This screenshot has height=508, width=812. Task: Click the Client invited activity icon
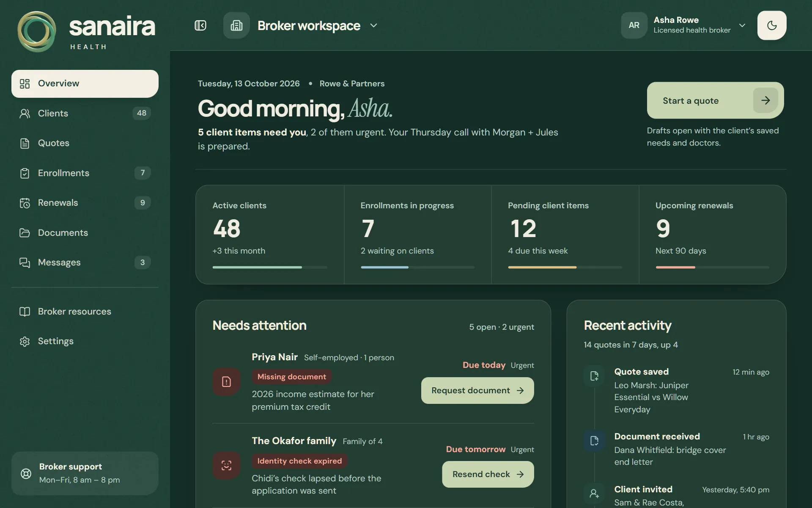pos(594,494)
